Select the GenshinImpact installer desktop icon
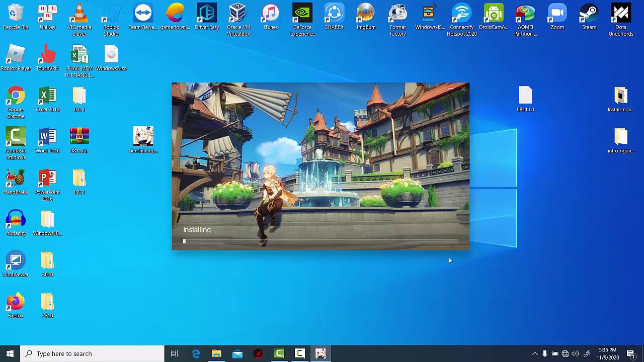Screen dimensions: 644x362 tap(143, 140)
